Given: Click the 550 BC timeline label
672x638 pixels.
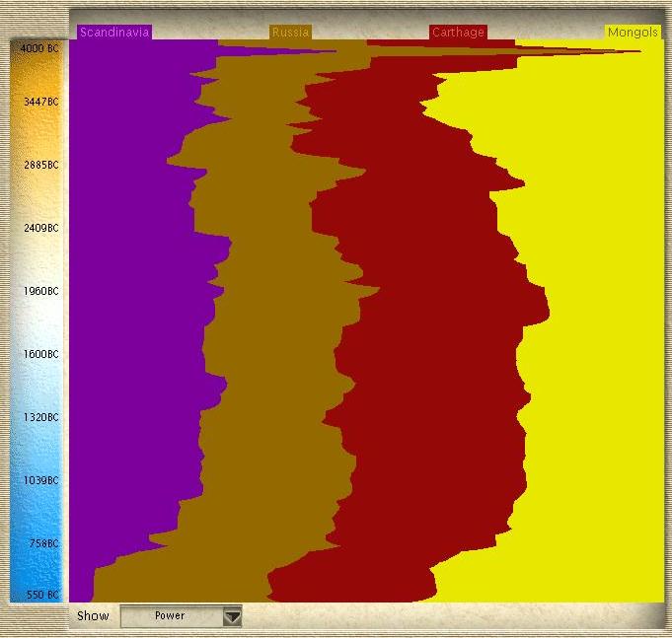Looking at the screenshot, I should pos(41,595).
